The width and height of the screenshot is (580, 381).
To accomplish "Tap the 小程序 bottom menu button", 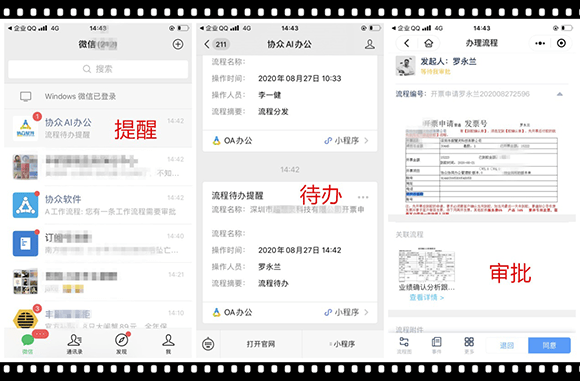I will pyautogui.click(x=343, y=344).
